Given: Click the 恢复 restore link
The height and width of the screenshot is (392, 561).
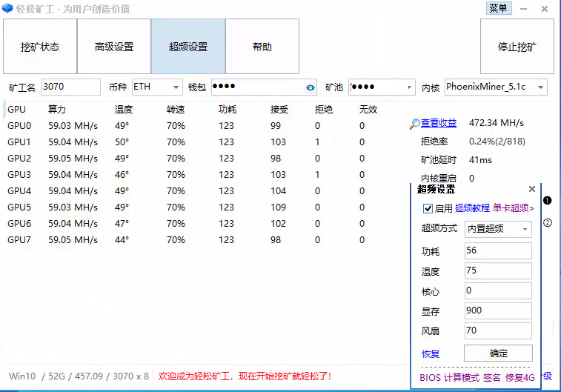Looking at the screenshot, I should pos(431,353).
